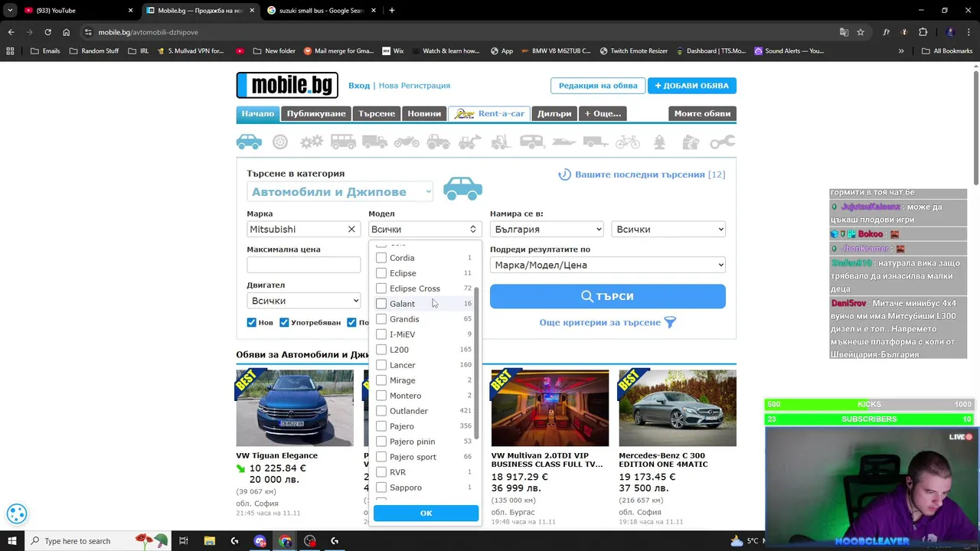Select the services wrench category icon
Viewport: 980px width, 551px height.
tap(722, 142)
